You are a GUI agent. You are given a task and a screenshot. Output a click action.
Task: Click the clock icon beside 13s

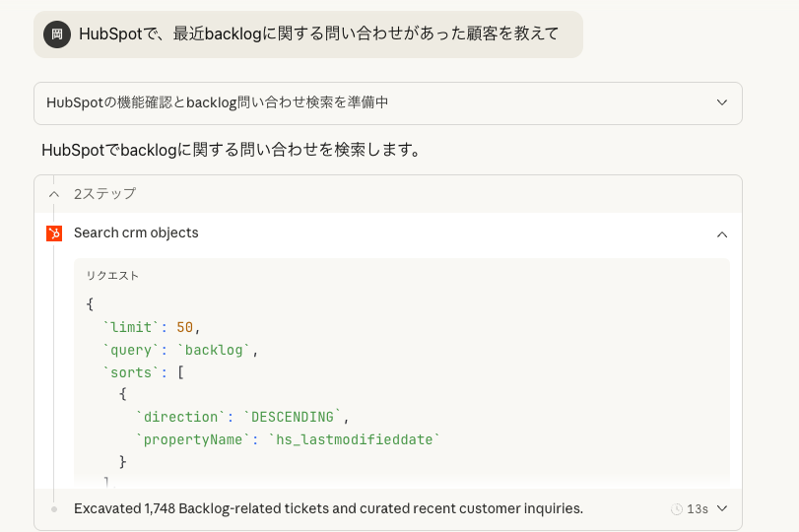pos(677,509)
